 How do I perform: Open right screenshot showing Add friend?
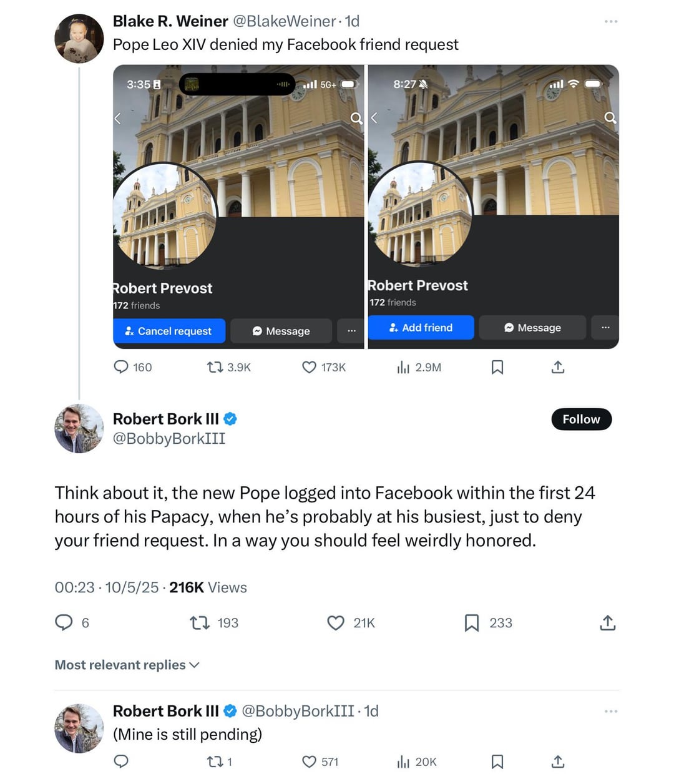[494, 206]
